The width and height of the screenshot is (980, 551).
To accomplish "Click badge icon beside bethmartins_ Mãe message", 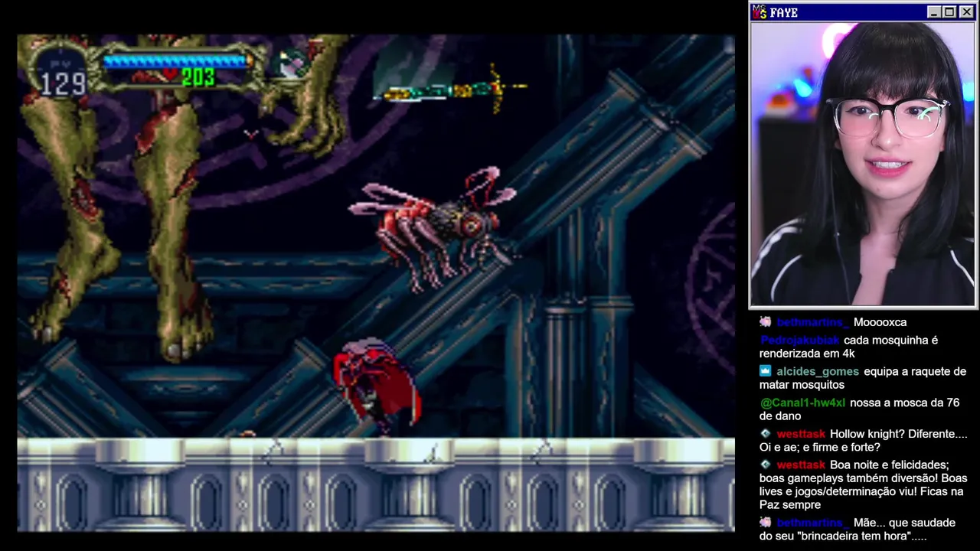I will coord(766,523).
